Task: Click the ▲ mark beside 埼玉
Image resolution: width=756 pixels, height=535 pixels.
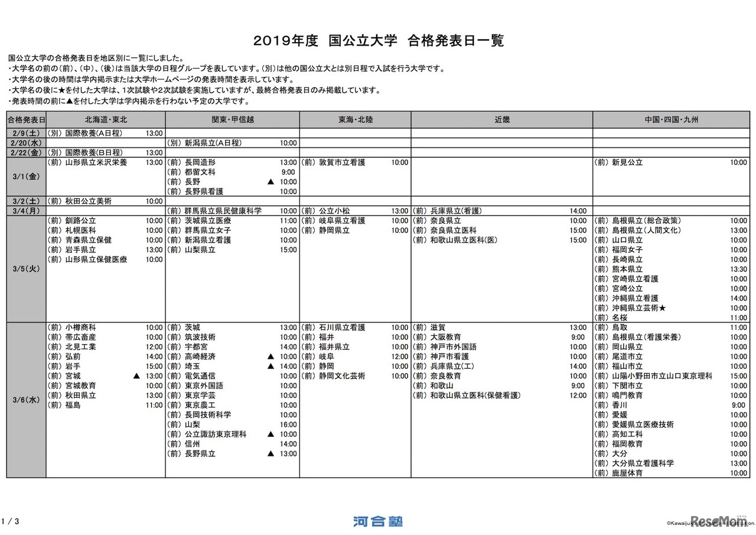Action: click(x=270, y=365)
